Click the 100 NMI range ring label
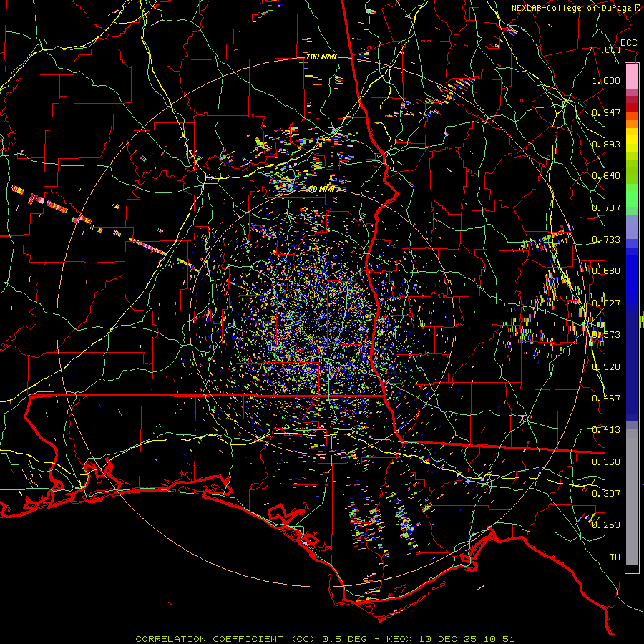 [x=321, y=57]
